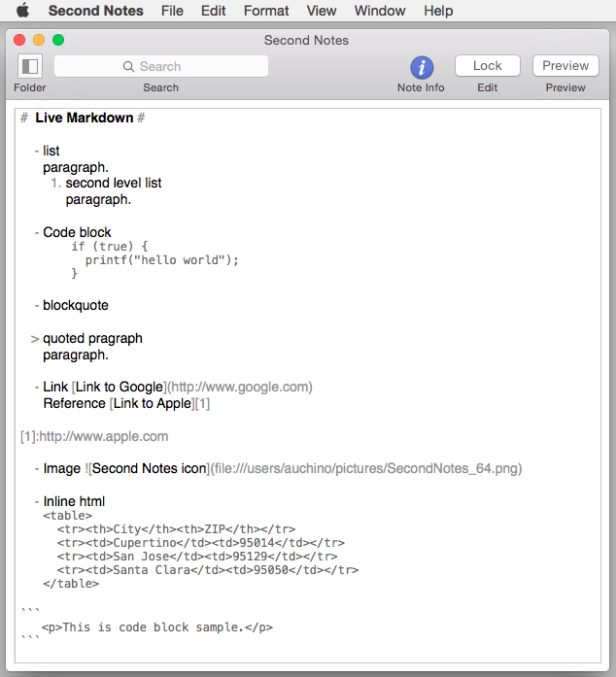The width and height of the screenshot is (616, 677).
Task: Open the Edit menu
Action: point(213,11)
